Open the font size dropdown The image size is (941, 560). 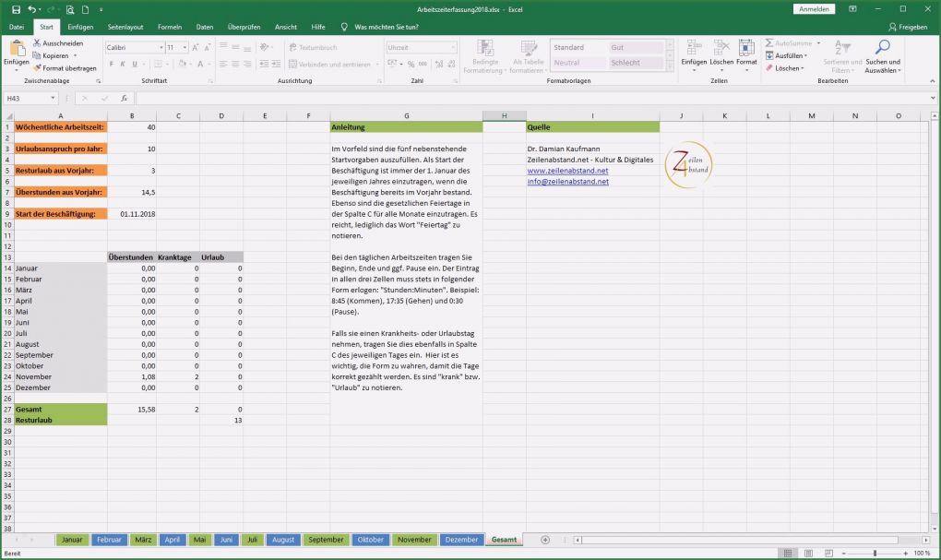(x=183, y=46)
